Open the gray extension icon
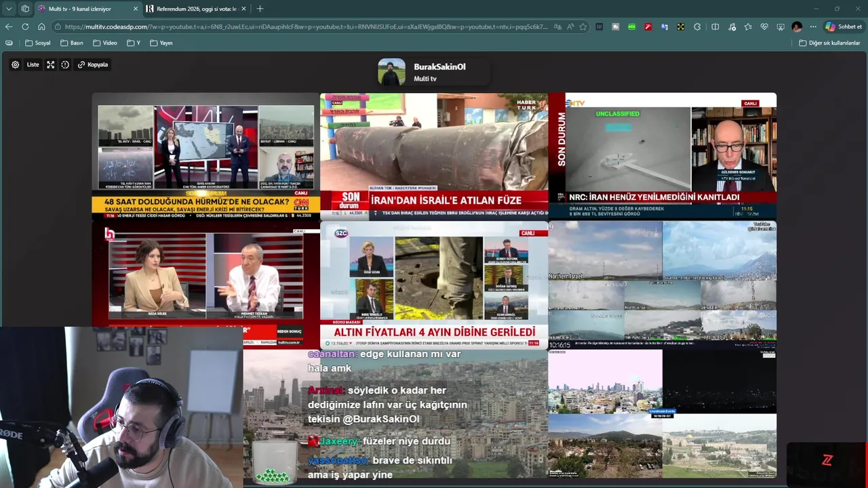The width and height of the screenshot is (868, 488). pyautogui.click(x=616, y=26)
